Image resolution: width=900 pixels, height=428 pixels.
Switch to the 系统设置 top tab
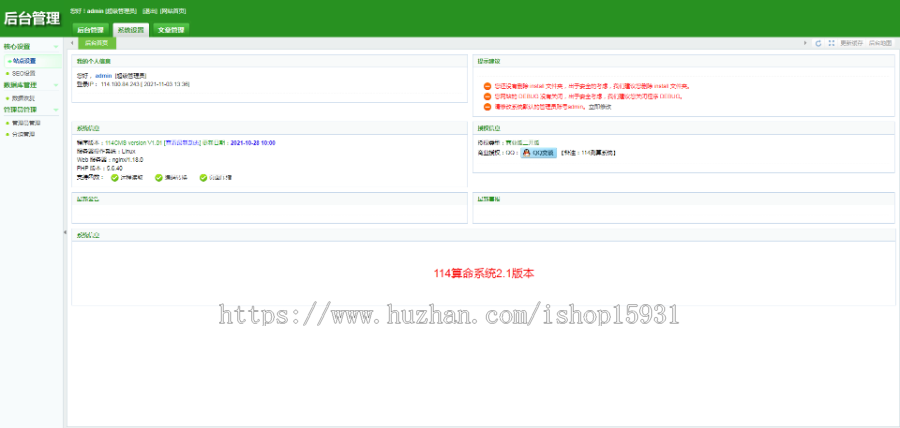131,30
